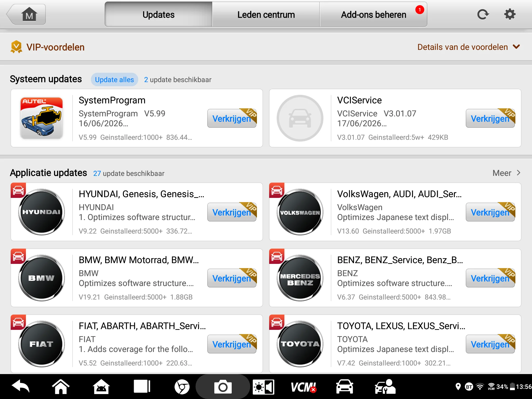Image resolution: width=532 pixels, height=399 pixels.
Task: Switch to the Leden centrum tab
Action: click(266, 15)
